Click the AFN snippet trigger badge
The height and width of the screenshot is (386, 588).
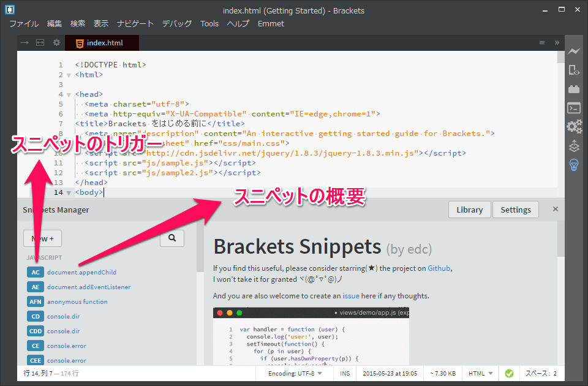pyautogui.click(x=36, y=301)
